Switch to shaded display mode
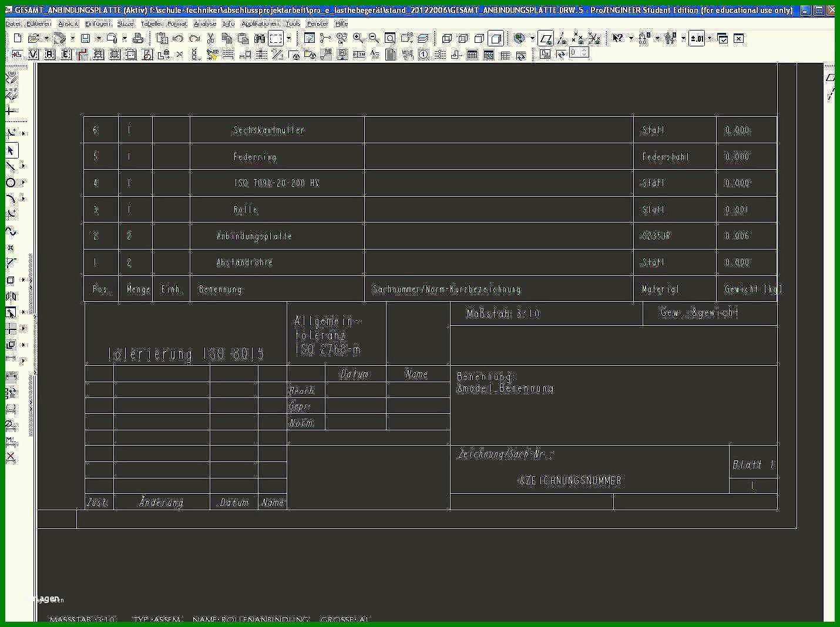 [496, 38]
